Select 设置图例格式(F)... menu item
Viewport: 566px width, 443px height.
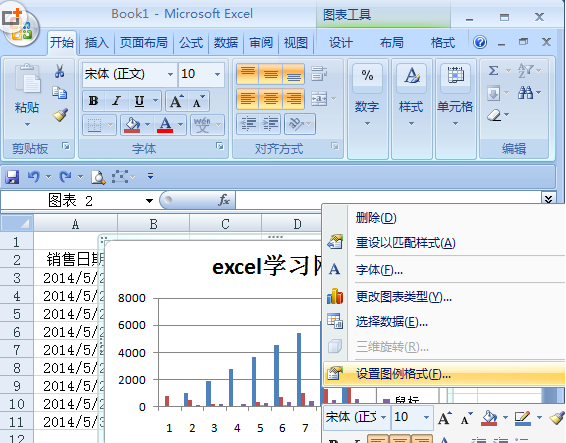444,374
